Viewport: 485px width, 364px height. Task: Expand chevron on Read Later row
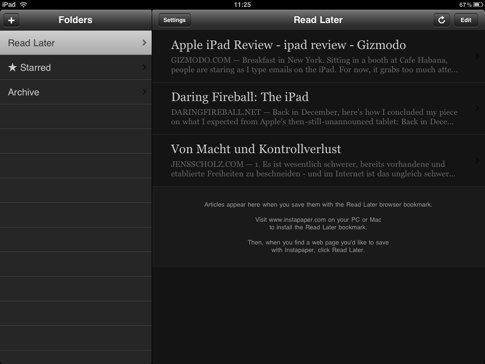pos(144,43)
